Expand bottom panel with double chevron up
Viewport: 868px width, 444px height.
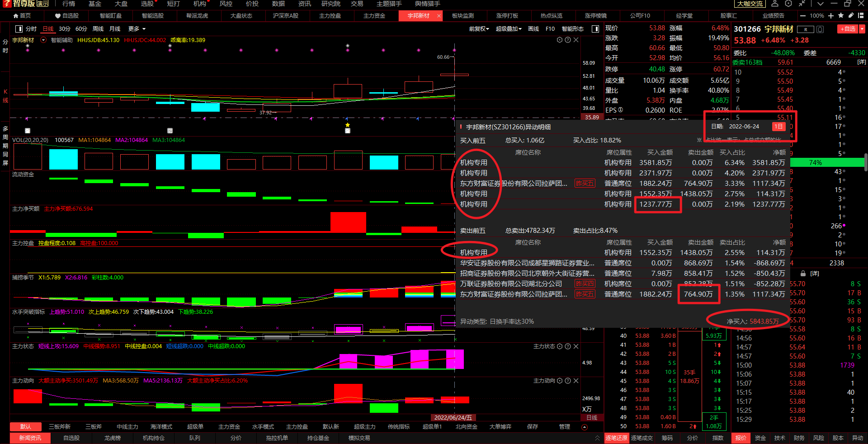(x=597, y=438)
